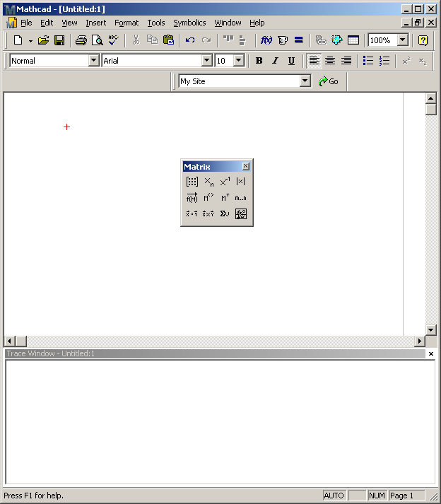This screenshot has width=441, height=504.
Task: Click the Dot Product icon
Action: pos(192,213)
